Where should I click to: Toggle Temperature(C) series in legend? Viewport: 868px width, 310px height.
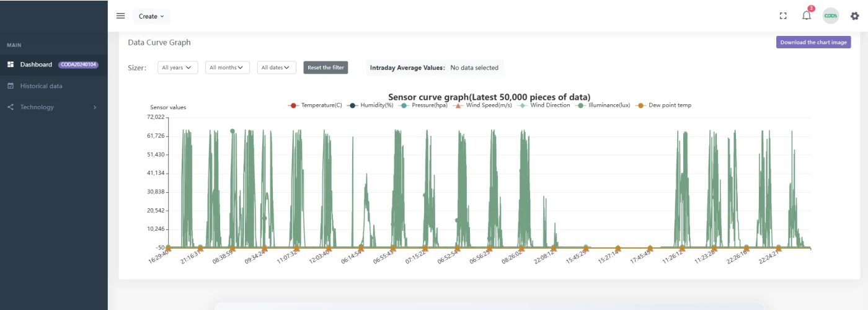[315, 105]
